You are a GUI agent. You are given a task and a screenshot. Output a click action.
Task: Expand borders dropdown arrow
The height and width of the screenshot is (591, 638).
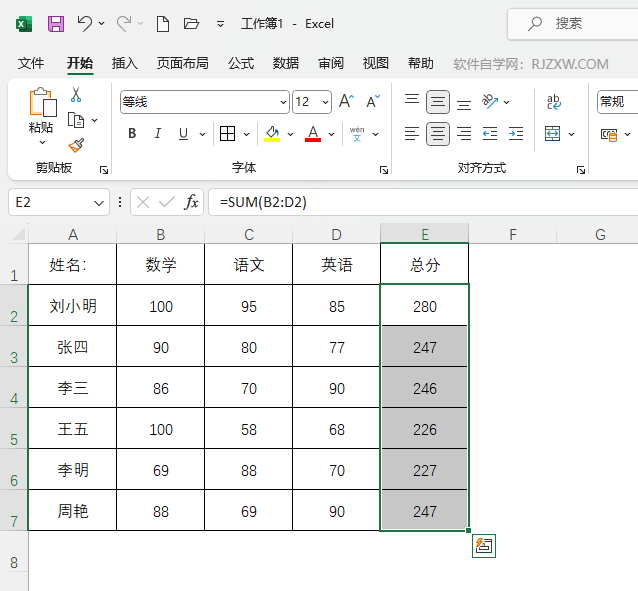pyautogui.click(x=246, y=134)
